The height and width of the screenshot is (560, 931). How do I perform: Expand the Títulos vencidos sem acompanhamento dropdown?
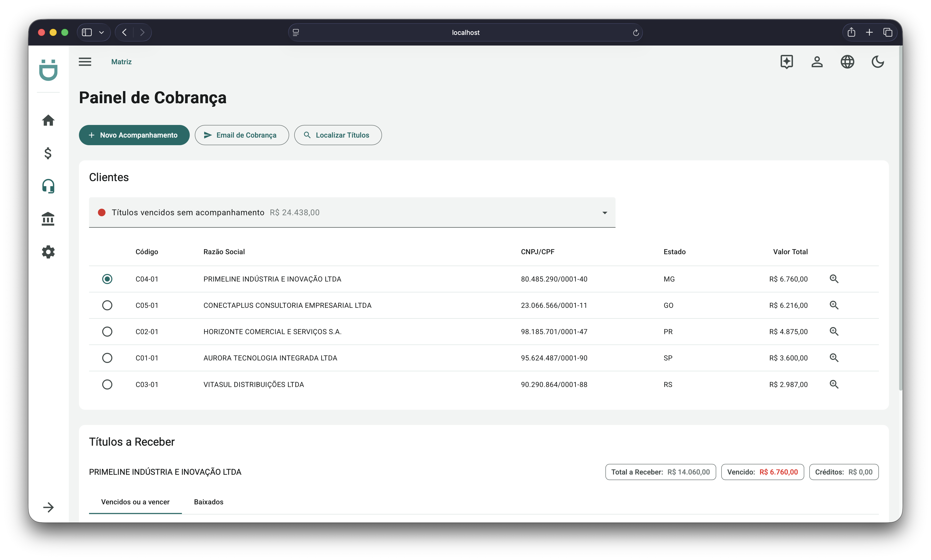tap(605, 213)
